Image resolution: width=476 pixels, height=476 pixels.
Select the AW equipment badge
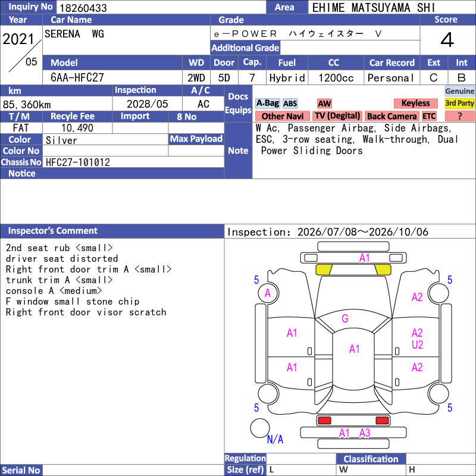pyautogui.click(x=324, y=104)
